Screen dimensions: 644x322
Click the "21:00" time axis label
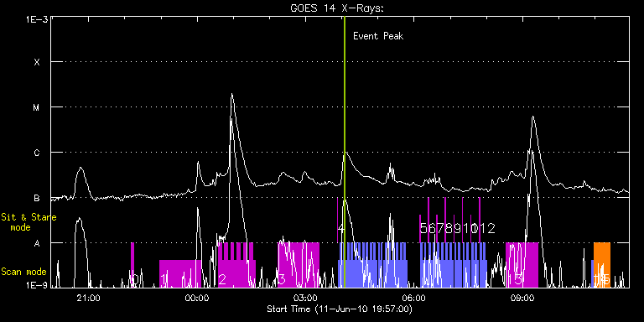(89, 298)
